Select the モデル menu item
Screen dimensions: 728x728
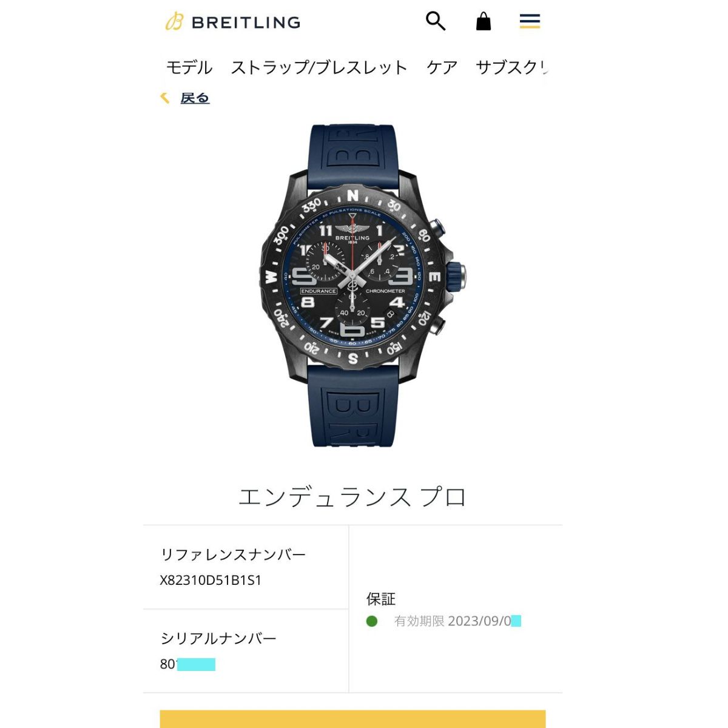(x=189, y=67)
